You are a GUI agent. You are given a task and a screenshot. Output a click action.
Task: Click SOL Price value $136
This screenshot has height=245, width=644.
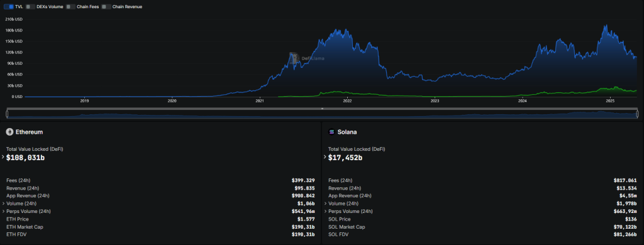click(x=631, y=219)
